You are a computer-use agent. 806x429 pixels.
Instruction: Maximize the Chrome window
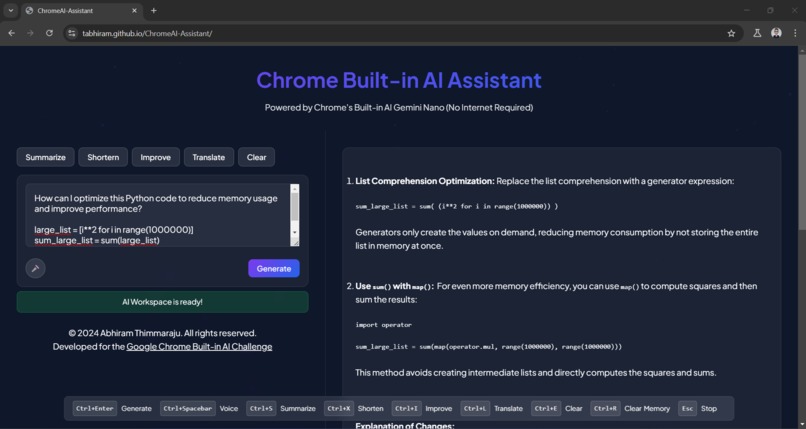pos(770,10)
